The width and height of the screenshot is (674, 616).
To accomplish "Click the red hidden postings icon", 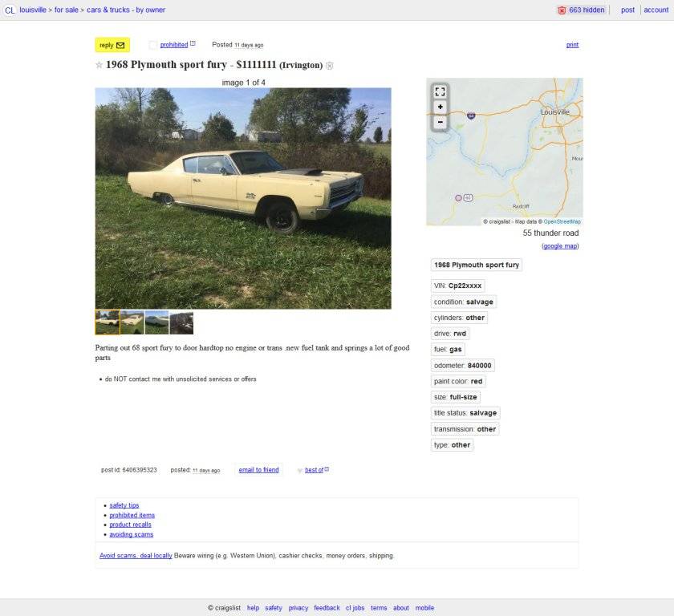I will (x=562, y=10).
